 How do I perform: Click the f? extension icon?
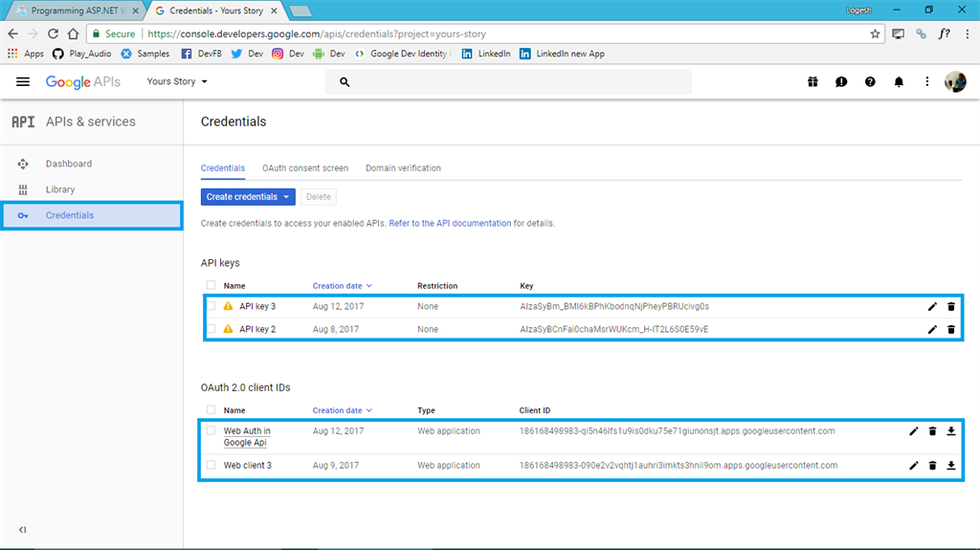point(944,33)
